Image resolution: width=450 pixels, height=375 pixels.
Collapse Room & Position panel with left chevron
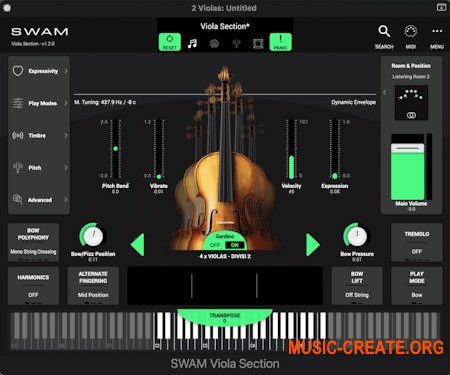(385, 92)
